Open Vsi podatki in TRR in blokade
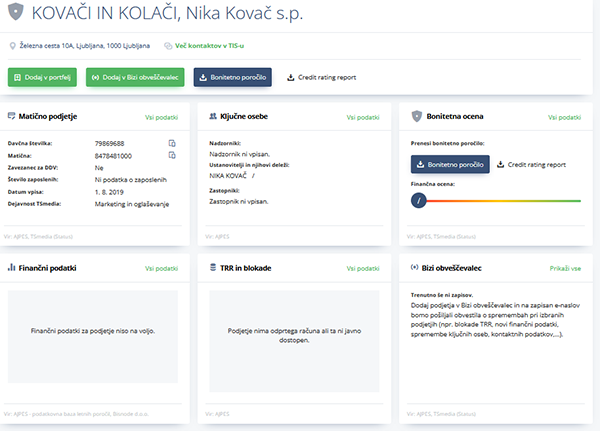The image size is (600, 431). click(363, 268)
